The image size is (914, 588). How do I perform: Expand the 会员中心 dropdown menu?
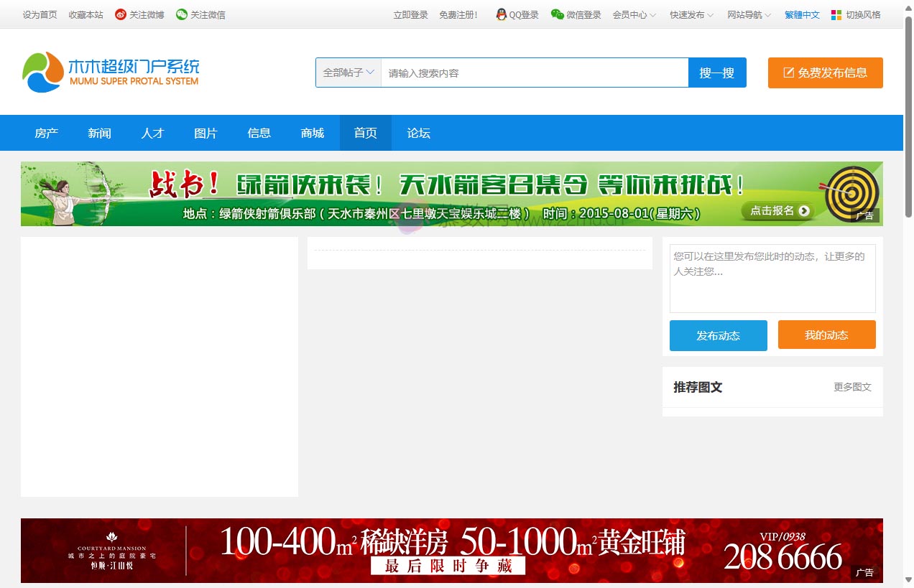(x=634, y=14)
